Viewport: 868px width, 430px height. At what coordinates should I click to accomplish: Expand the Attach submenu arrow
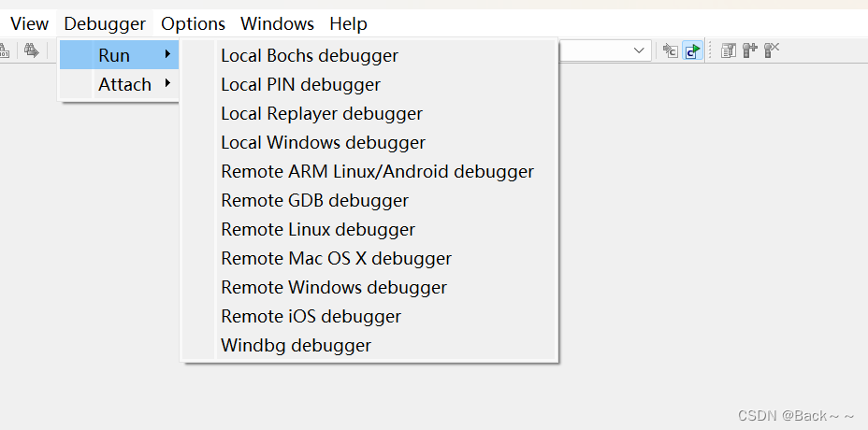coord(167,83)
